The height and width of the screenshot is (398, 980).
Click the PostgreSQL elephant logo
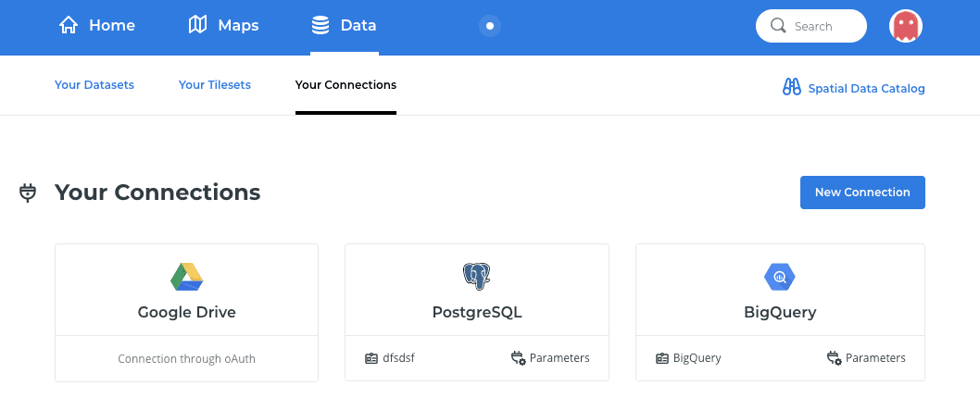(476, 276)
